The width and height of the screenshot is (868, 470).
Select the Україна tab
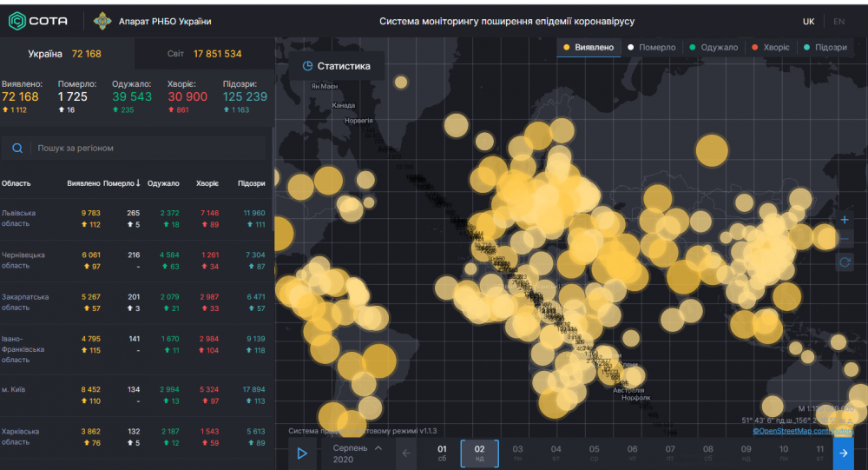point(65,54)
